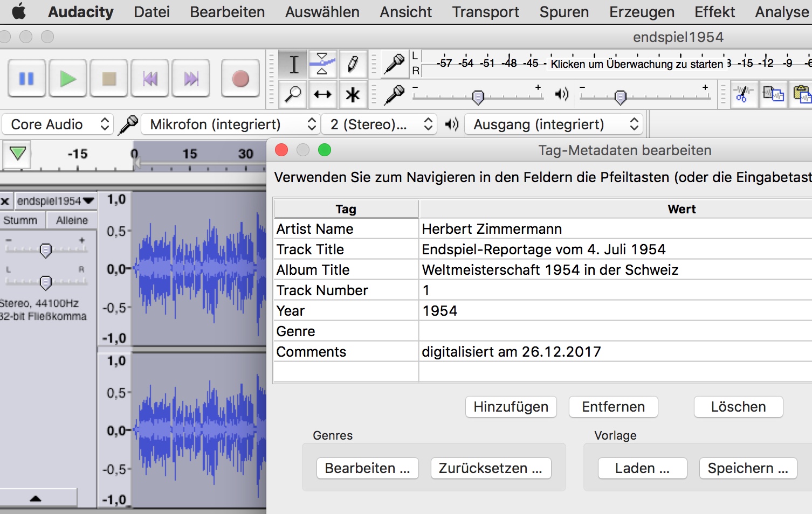
Task: Click the Stop button
Action: click(x=109, y=79)
